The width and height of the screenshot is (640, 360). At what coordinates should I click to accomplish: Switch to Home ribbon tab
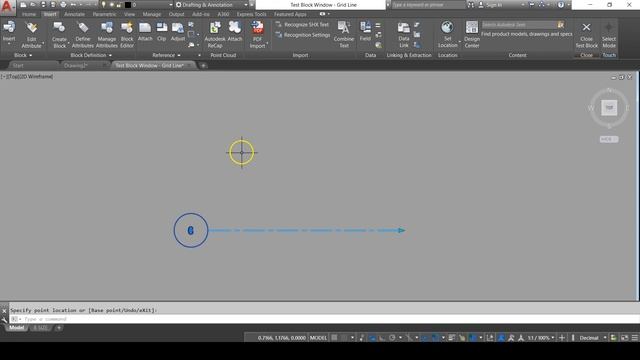click(x=29, y=14)
